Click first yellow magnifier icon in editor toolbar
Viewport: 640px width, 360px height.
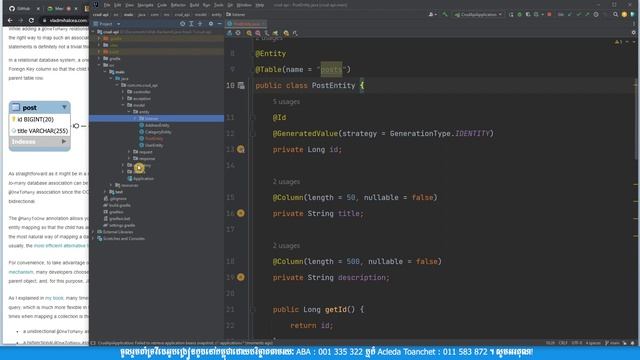249,33
